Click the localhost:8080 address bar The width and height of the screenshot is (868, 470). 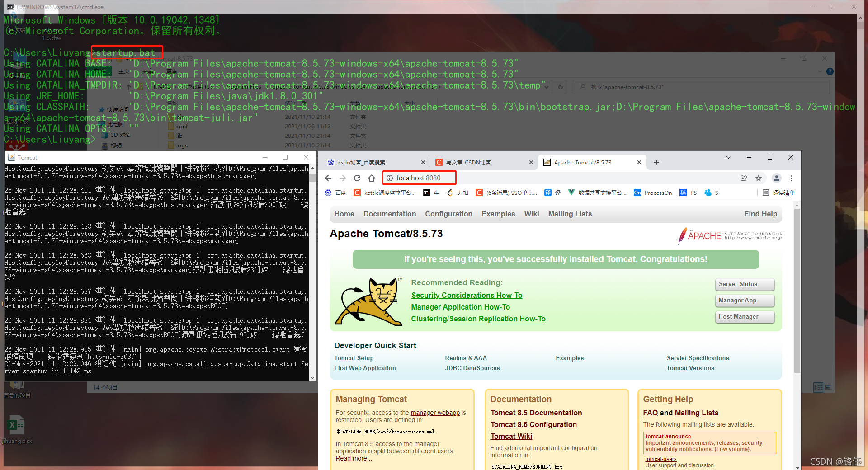coord(419,178)
